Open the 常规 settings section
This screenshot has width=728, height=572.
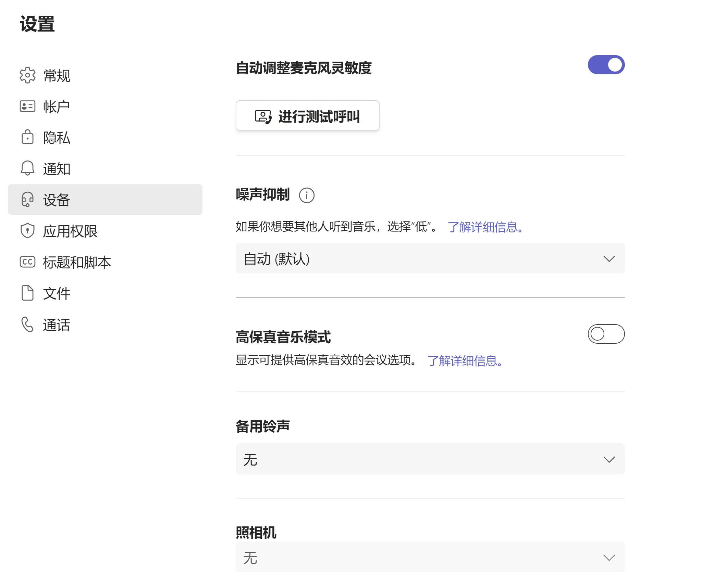(57, 76)
